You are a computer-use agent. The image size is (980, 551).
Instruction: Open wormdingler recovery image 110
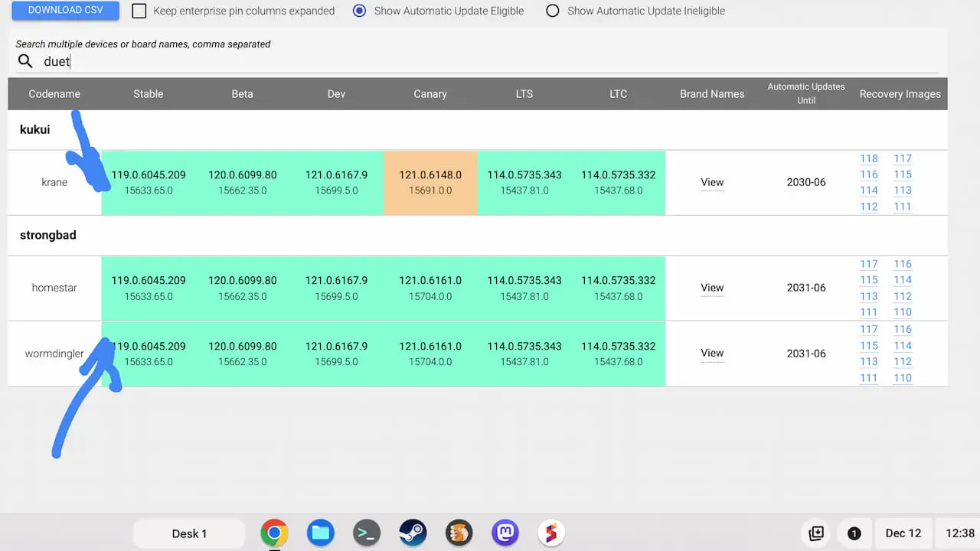coord(903,378)
